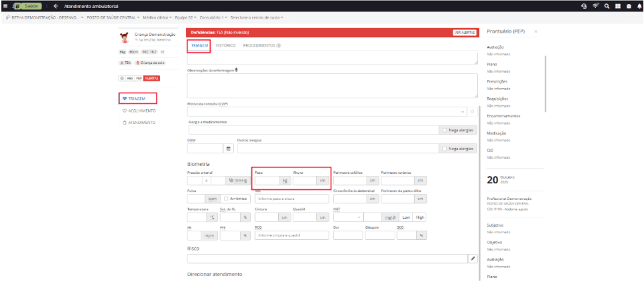This screenshot has width=644, height=286.
Task: Open the DUM calendar picker
Action: [x=227, y=149]
